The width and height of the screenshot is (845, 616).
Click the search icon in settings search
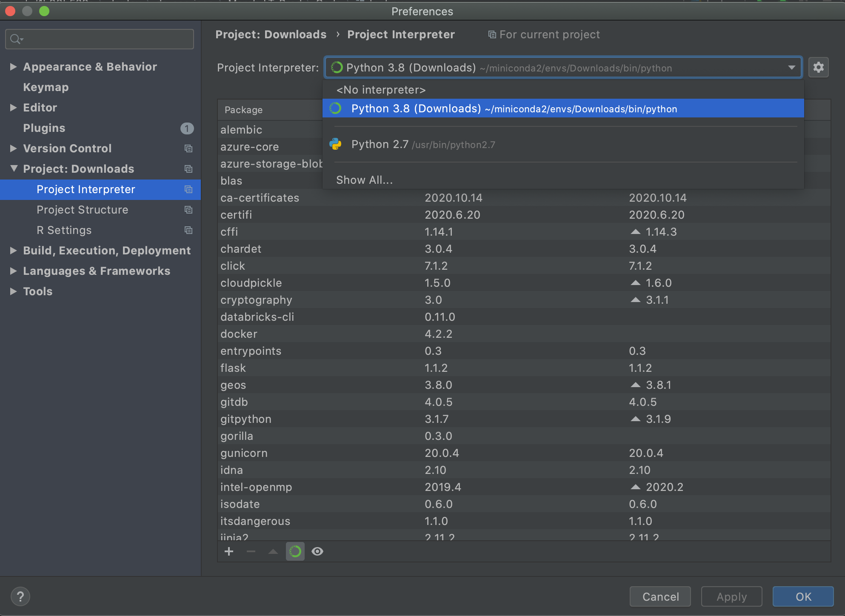coord(16,39)
